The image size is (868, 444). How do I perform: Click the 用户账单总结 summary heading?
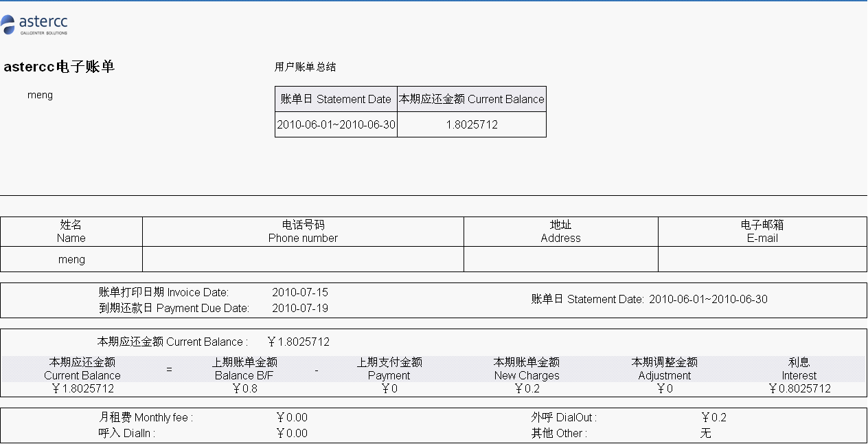coord(306,67)
